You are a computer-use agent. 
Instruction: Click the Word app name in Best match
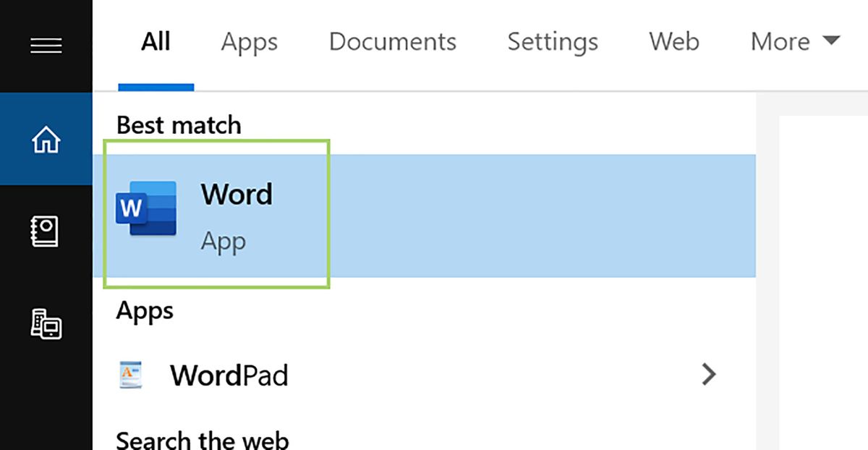click(x=236, y=194)
